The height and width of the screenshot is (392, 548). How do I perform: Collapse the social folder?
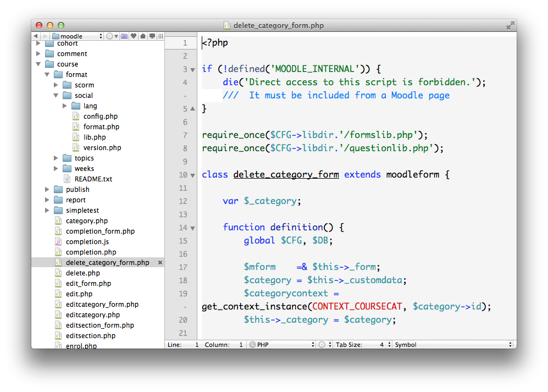pos(56,96)
